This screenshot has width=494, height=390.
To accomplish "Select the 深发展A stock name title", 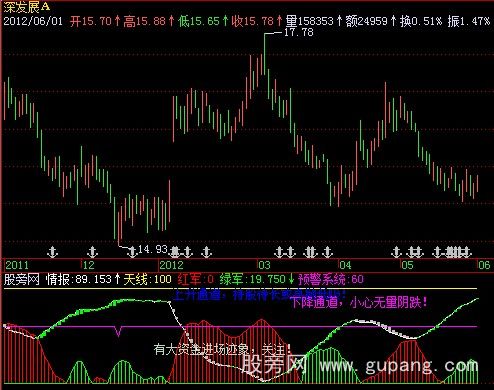I will coord(27,7).
